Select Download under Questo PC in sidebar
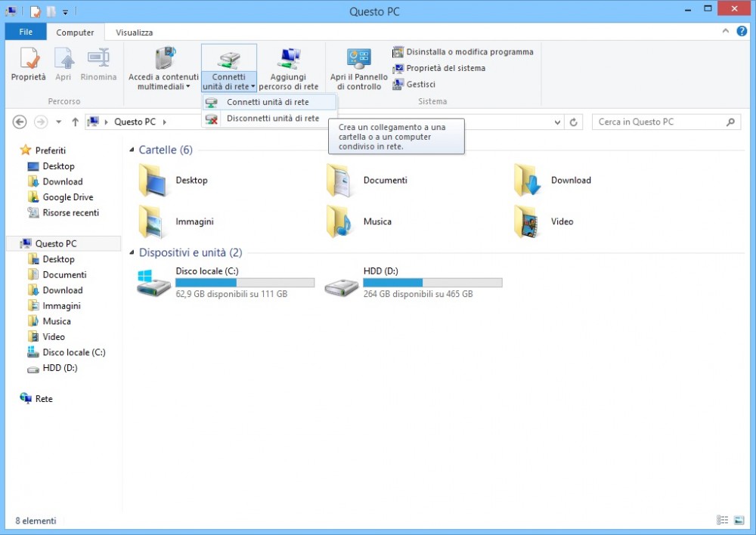756x535 pixels. [x=55, y=290]
